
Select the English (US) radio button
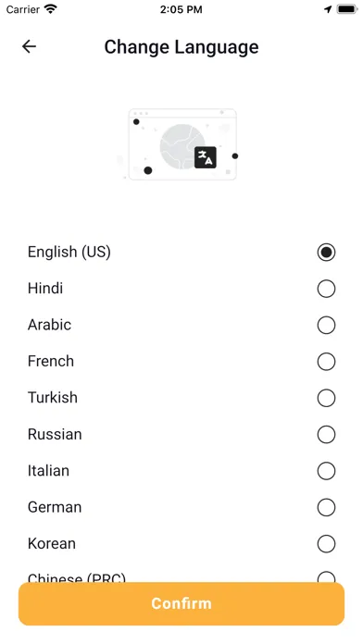point(326,253)
